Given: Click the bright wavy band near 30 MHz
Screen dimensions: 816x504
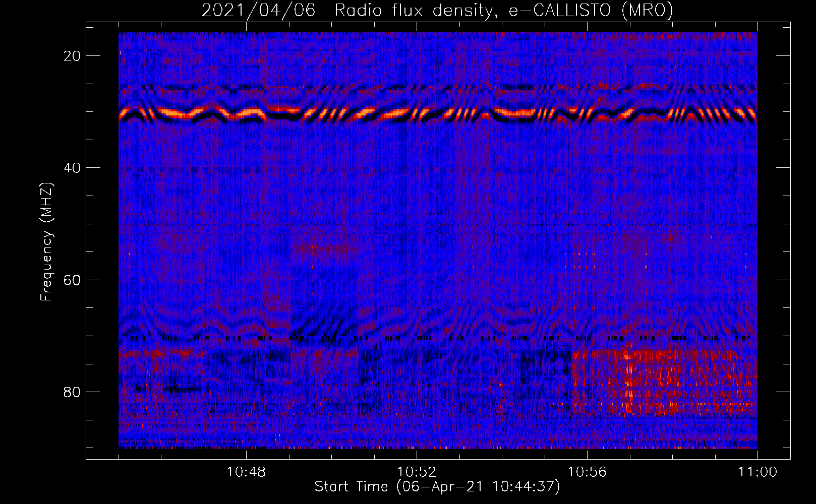Looking at the screenshot, I should point(438,115).
